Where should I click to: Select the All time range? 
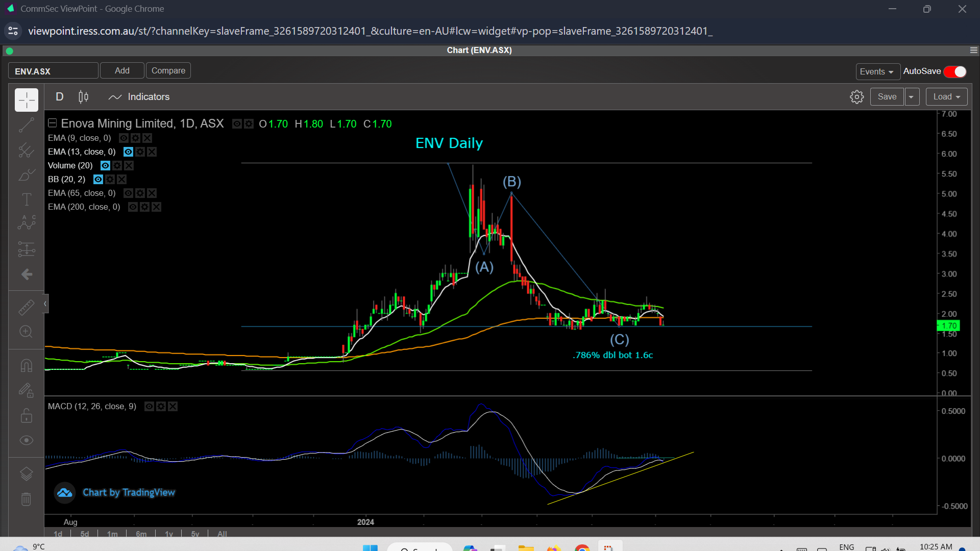click(x=222, y=534)
